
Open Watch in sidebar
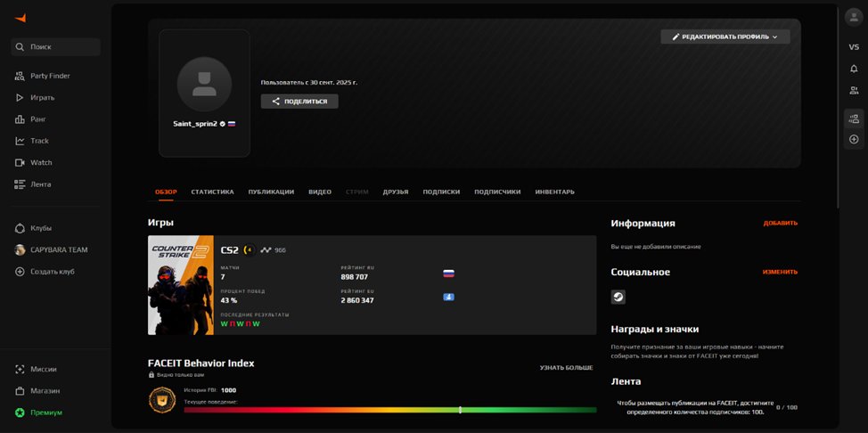click(41, 162)
